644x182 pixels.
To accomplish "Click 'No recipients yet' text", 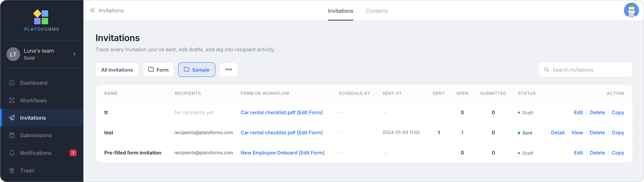I will [194, 112].
